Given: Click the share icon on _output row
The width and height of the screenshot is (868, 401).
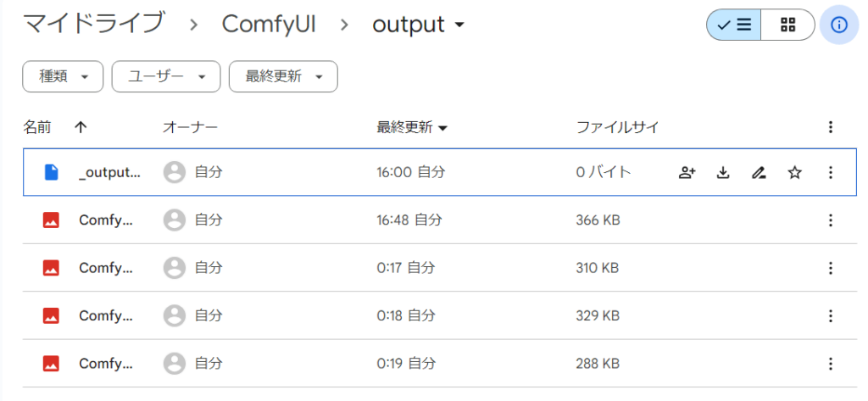Looking at the screenshot, I should pyautogui.click(x=687, y=173).
